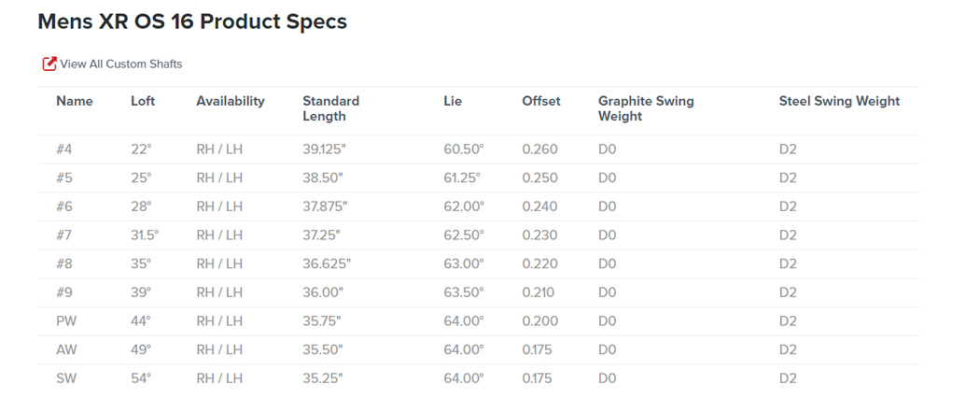980x398 pixels.
Task: Click the 61.25° lie value for #5
Action: tap(462, 178)
